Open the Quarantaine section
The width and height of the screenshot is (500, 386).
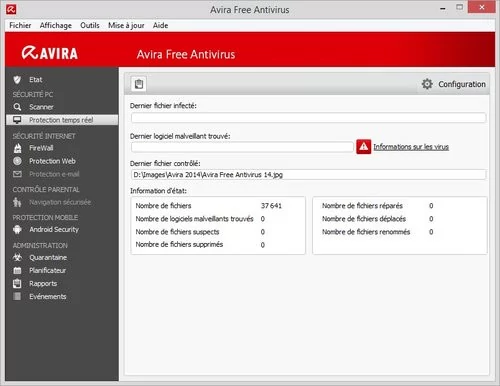coord(48,257)
